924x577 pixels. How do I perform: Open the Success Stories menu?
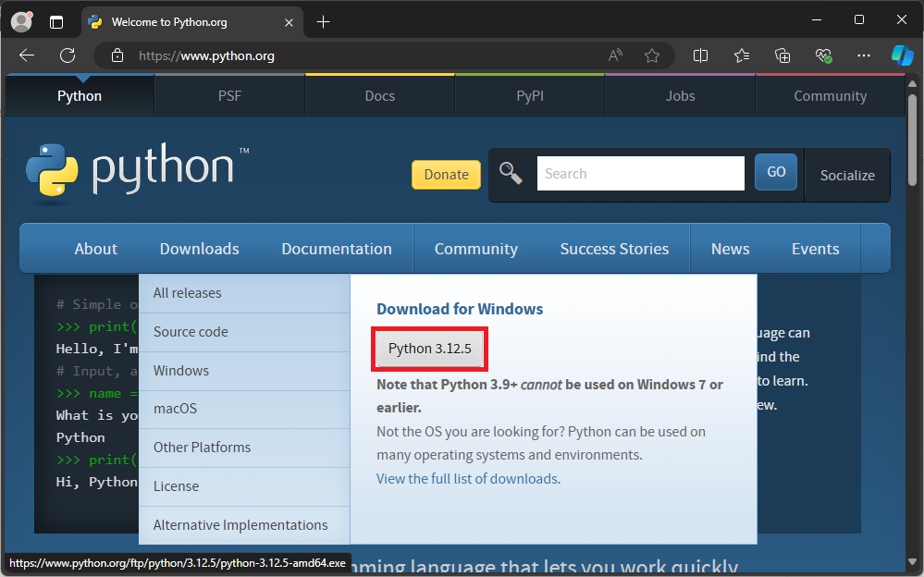click(x=614, y=249)
